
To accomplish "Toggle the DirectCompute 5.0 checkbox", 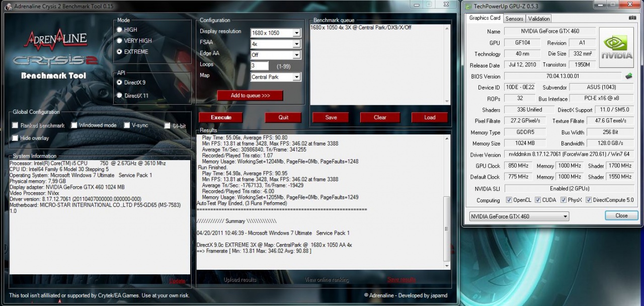I will pos(589,200).
